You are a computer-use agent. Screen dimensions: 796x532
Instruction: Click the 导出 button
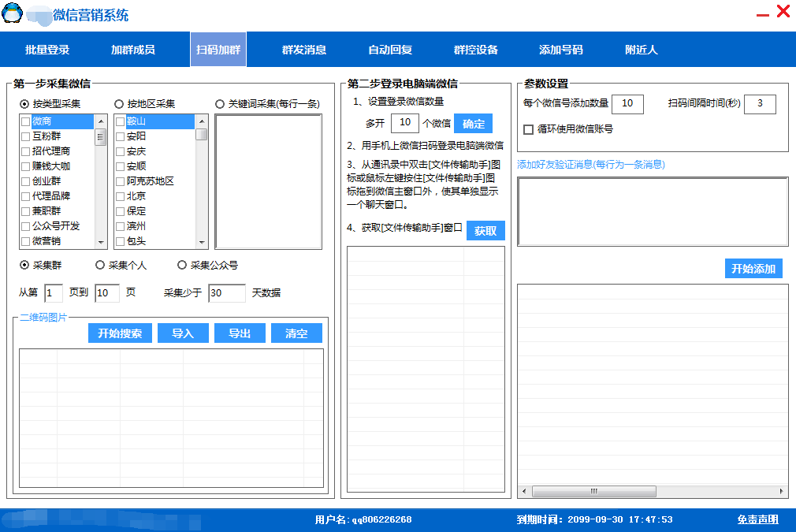[x=240, y=333]
